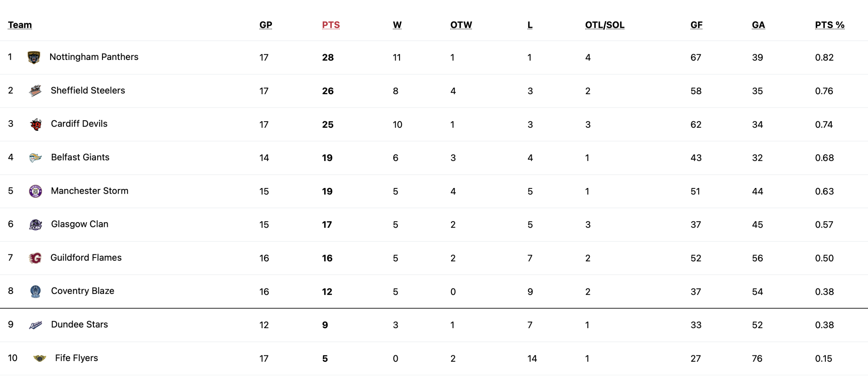Click the Team column header

(20, 25)
